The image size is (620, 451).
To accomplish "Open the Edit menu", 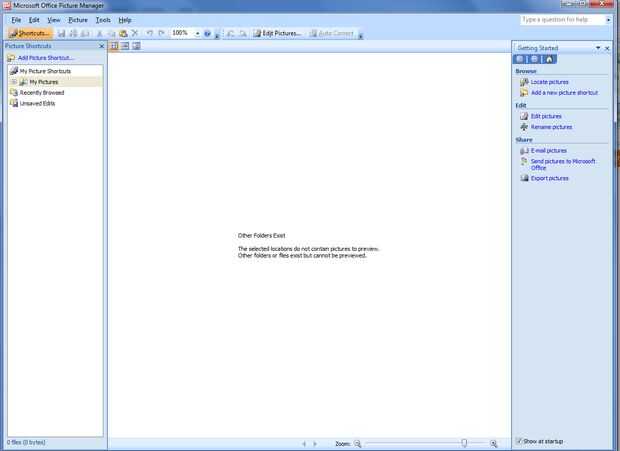I will [x=34, y=20].
